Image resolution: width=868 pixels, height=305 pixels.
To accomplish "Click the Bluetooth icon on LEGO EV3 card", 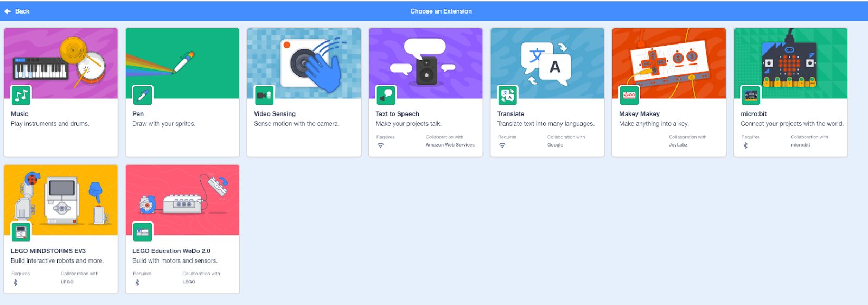I will coord(15,282).
